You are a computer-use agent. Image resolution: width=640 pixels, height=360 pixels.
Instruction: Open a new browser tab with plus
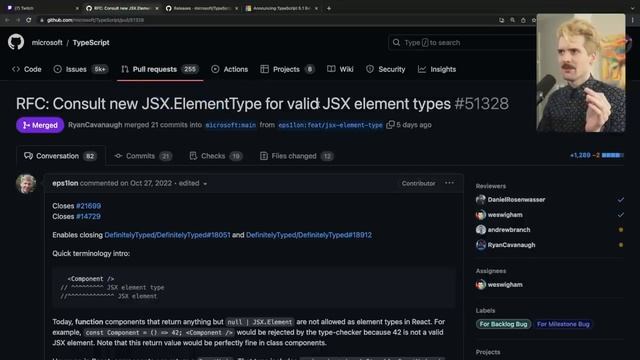(x=329, y=8)
